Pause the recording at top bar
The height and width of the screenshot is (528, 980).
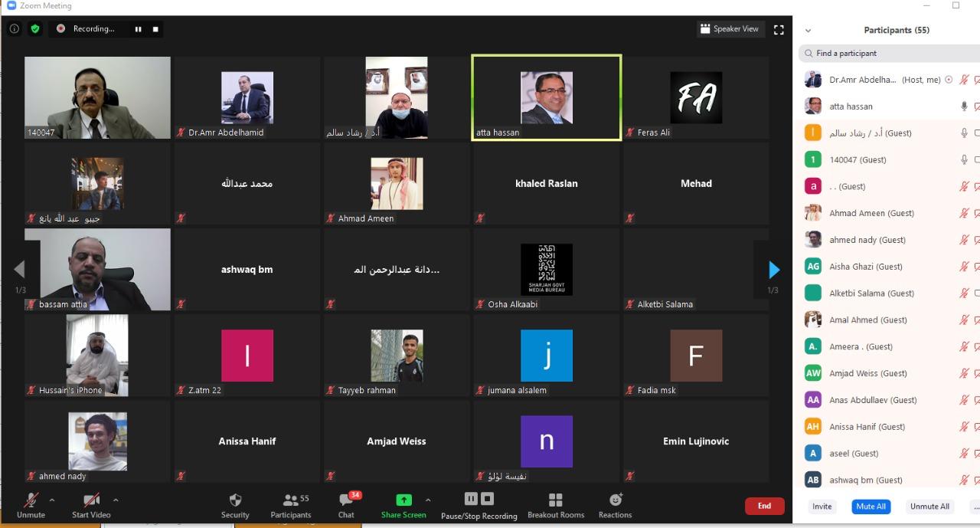(139, 29)
